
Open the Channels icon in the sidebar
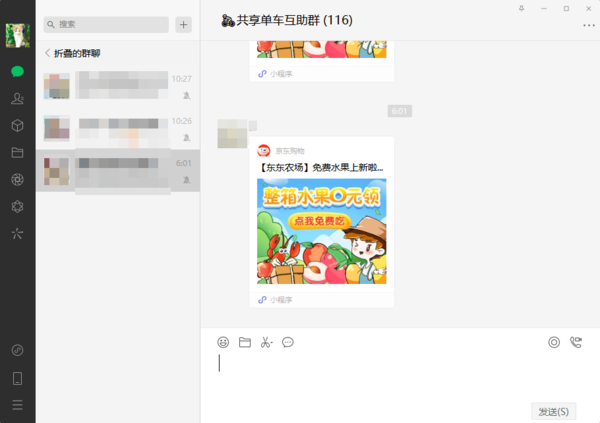pyautogui.click(x=17, y=207)
